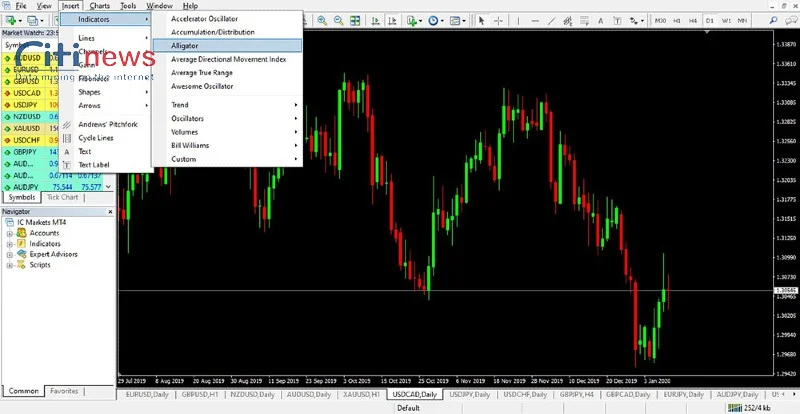Select the Crosshair tool
The width and height of the screenshot is (800, 414).
tap(498, 20)
